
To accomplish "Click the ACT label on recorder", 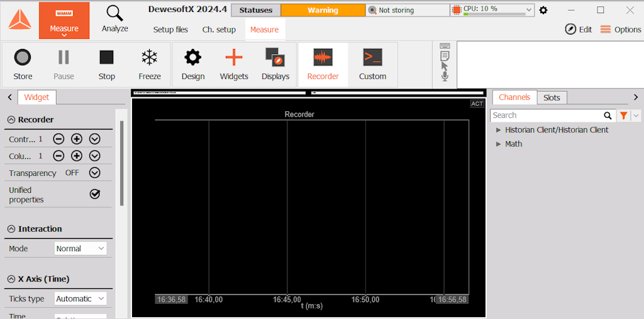I will click(477, 104).
